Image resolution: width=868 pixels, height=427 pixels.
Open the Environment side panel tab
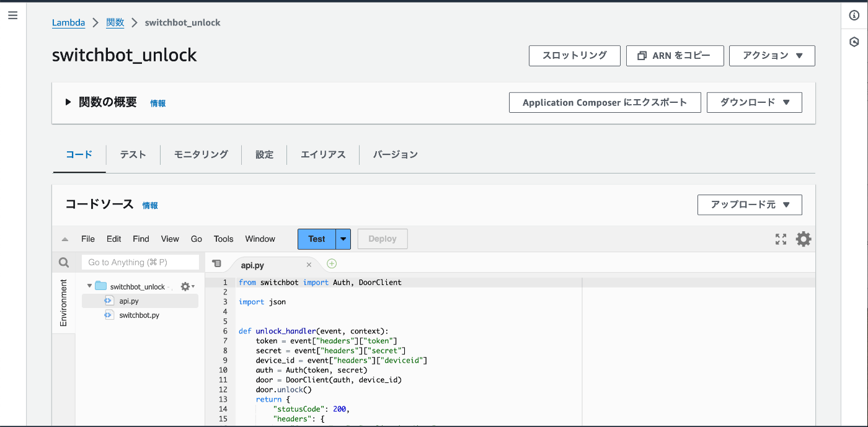[x=63, y=302]
